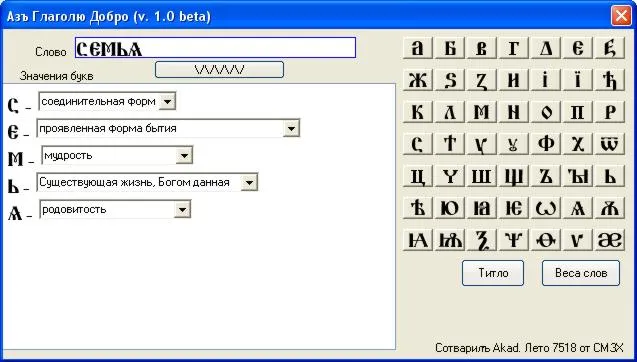Insert the letter Боги (Б)
Image resolution: width=637 pixels, height=362 pixels.
click(450, 48)
